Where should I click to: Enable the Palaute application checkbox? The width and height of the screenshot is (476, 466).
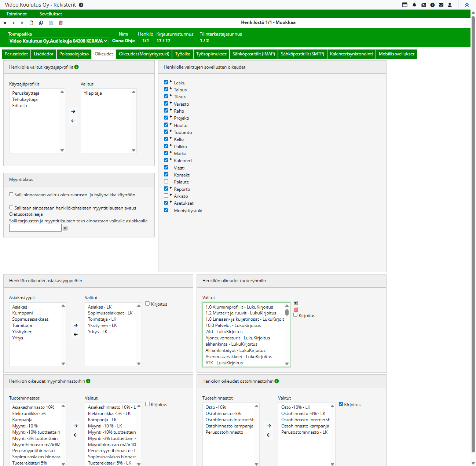coord(166,182)
